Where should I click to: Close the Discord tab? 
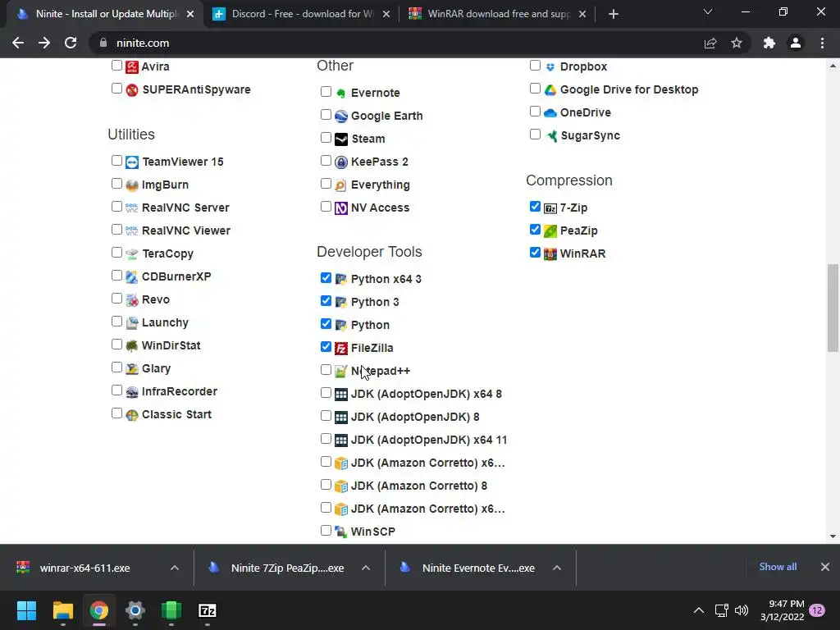coord(386,14)
